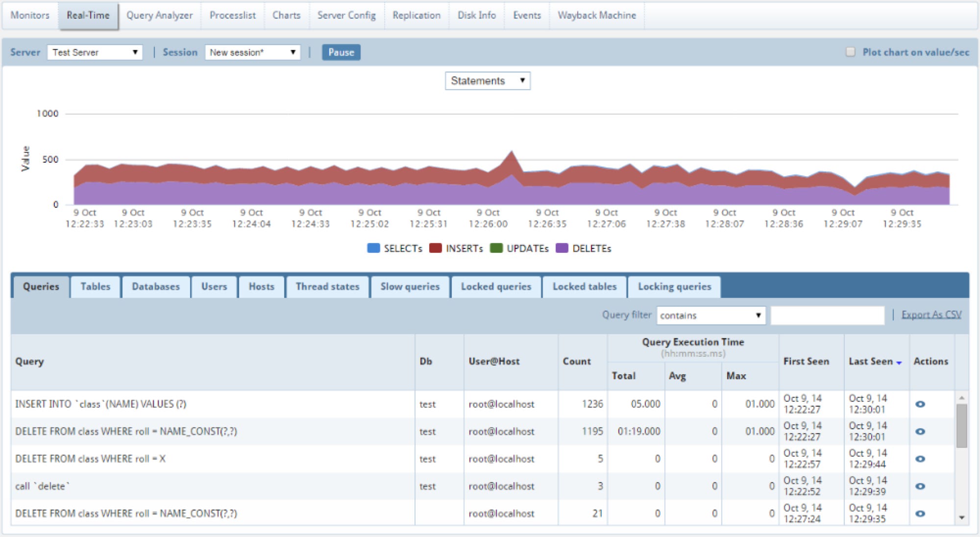
Task: Open the New session dropdown
Action: pos(252,52)
